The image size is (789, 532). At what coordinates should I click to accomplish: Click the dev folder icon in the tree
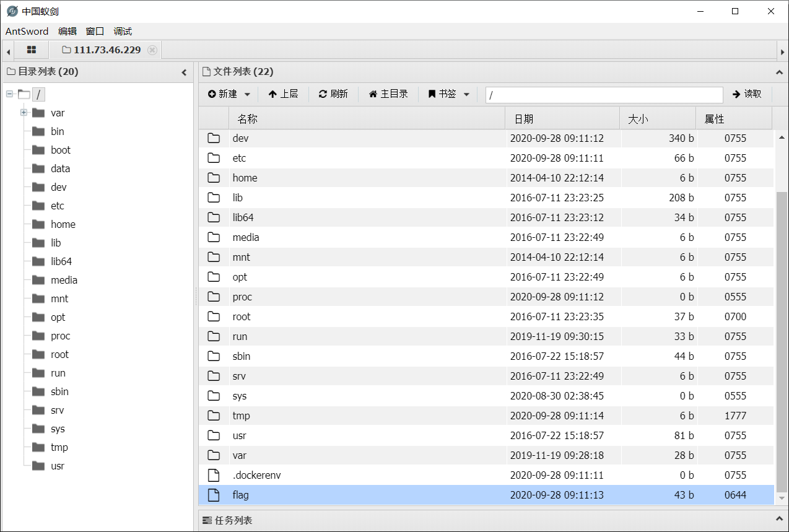click(38, 187)
